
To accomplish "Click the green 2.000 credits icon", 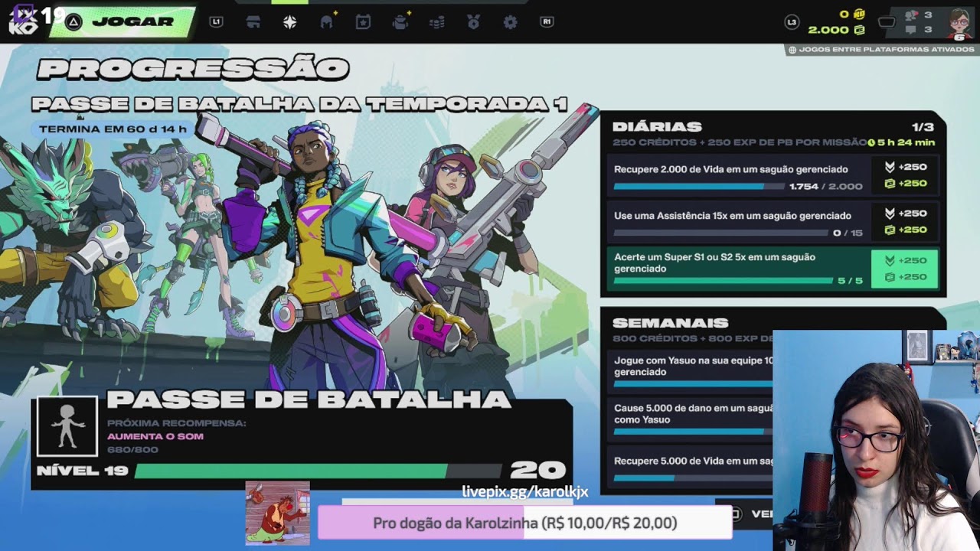I will click(x=859, y=30).
